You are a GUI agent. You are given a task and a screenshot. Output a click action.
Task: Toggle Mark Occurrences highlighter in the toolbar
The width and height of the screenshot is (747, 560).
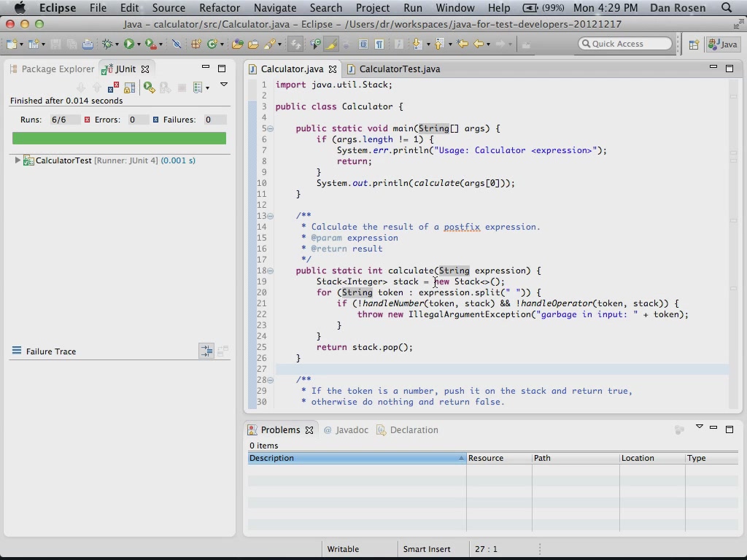(x=330, y=44)
